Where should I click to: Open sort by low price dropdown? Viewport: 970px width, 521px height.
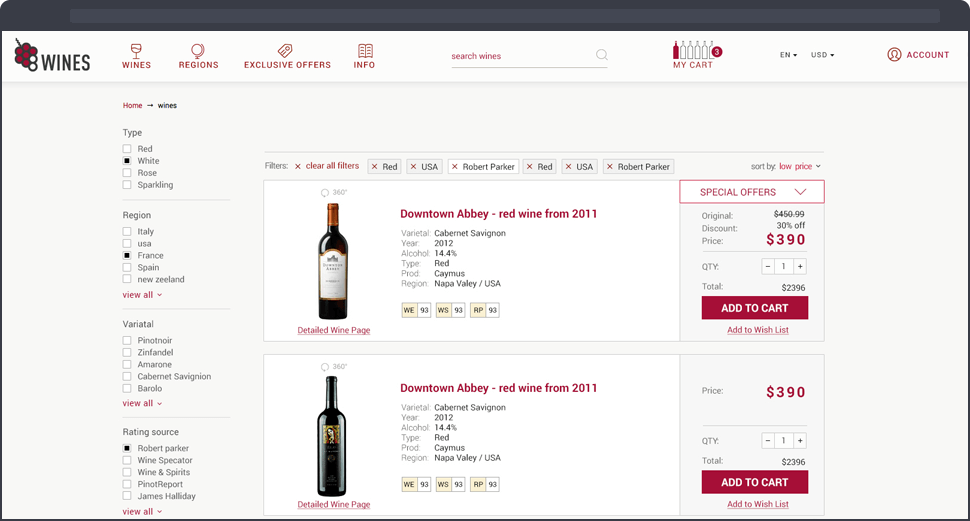(x=800, y=166)
